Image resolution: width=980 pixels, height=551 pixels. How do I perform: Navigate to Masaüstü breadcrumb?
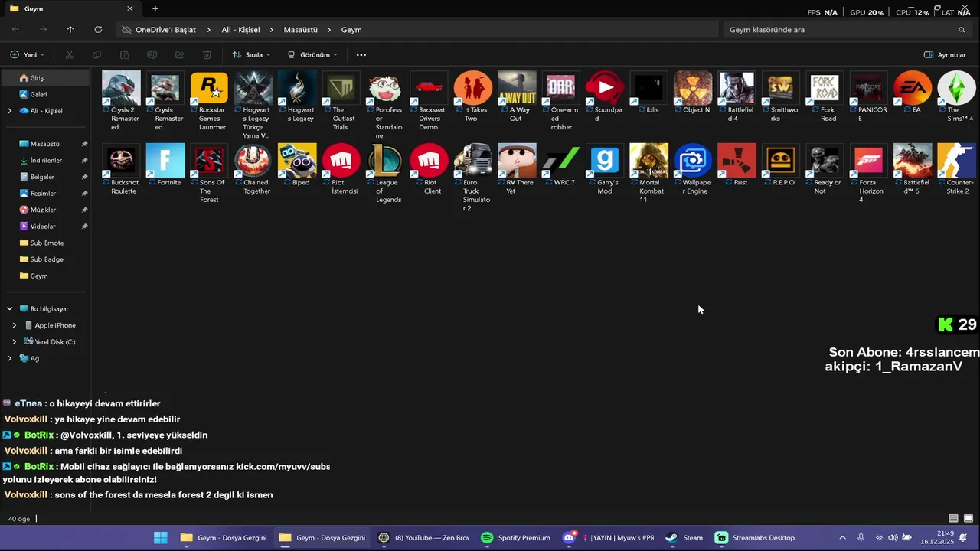[x=300, y=30]
